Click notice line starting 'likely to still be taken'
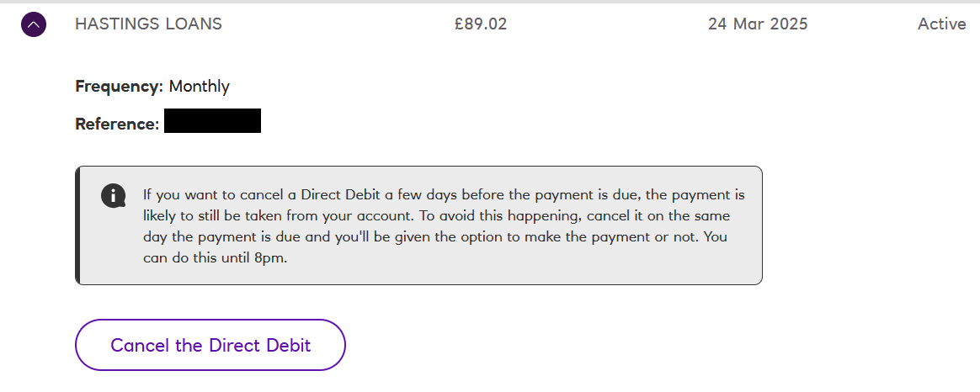Image resolution: width=980 pixels, height=392 pixels. click(437, 216)
